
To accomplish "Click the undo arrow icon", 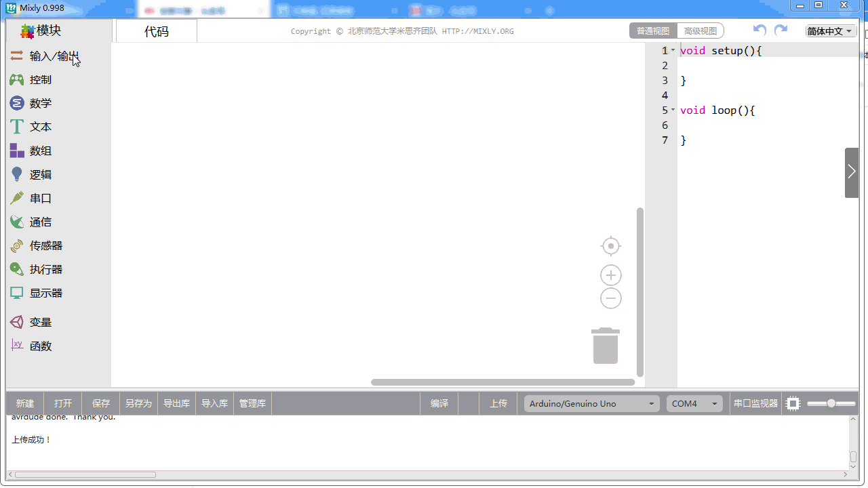I will click(x=760, y=30).
